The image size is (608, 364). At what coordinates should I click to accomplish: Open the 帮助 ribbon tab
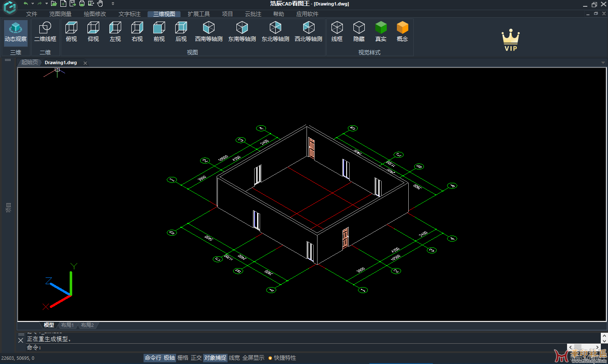coord(279,14)
